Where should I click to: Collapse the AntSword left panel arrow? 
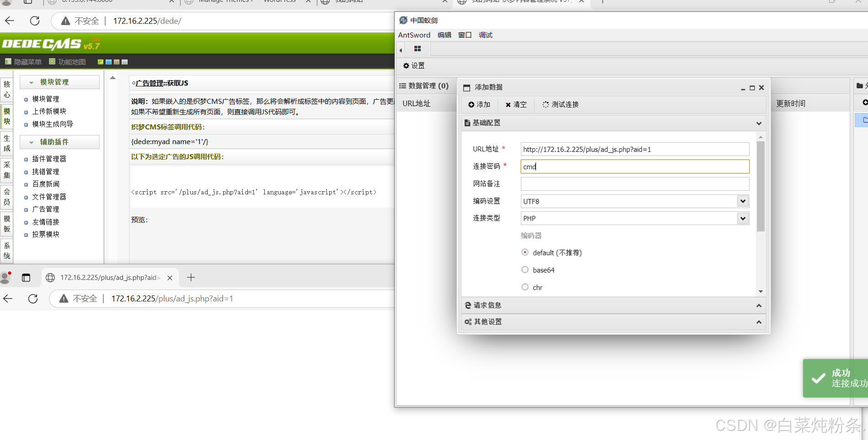click(x=401, y=50)
